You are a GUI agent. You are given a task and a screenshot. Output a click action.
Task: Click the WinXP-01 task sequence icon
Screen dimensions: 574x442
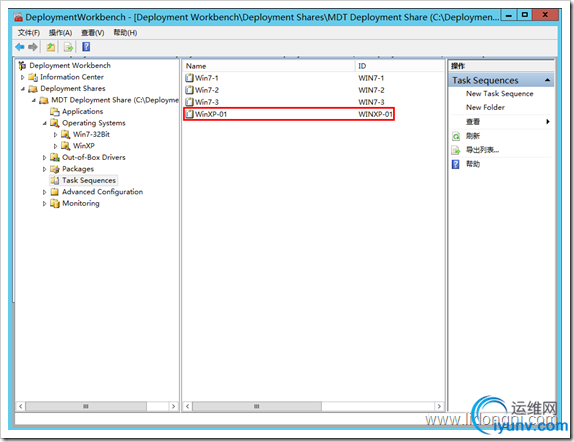pos(189,114)
